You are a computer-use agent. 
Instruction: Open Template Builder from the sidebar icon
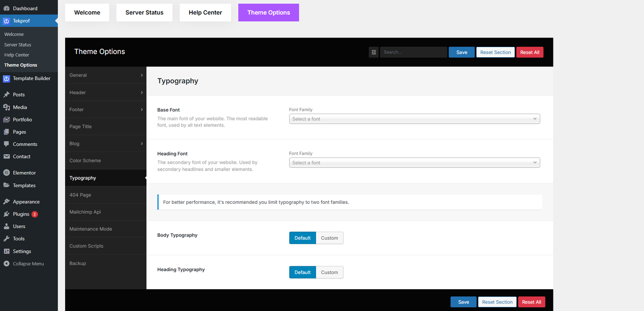pyautogui.click(x=6, y=79)
